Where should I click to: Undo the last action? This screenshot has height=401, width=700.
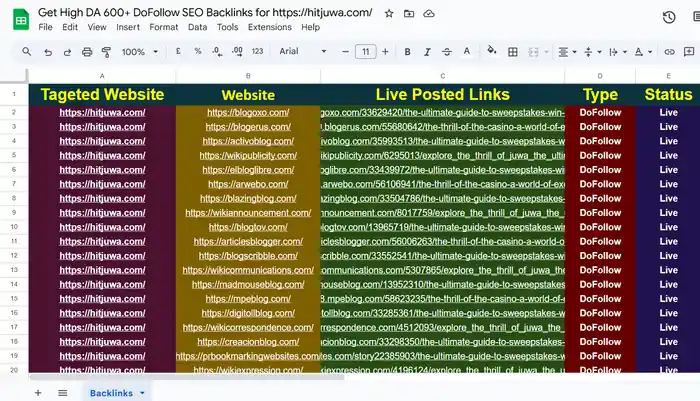click(48, 52)
